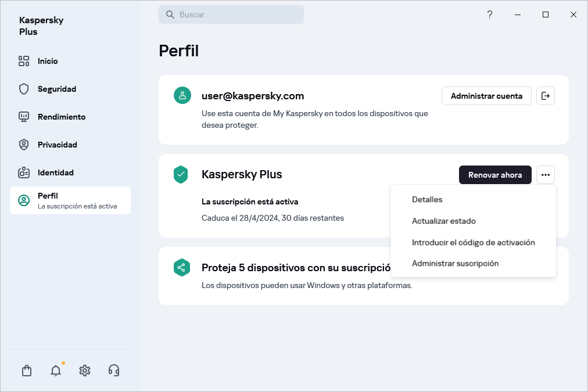This screenshot has height=392, width=588.
Task: Choose Administrar suscripción menu entry
Action: 455,264
